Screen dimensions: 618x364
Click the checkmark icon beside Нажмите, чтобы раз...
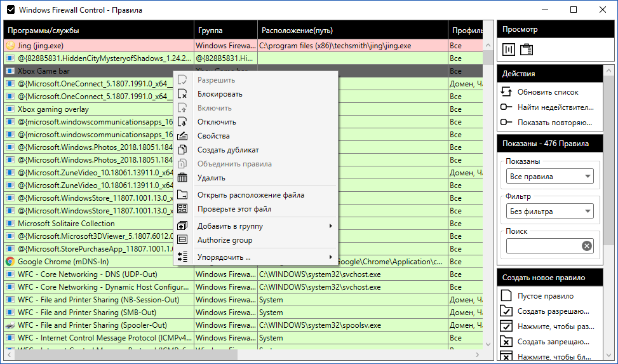[506, 326]
